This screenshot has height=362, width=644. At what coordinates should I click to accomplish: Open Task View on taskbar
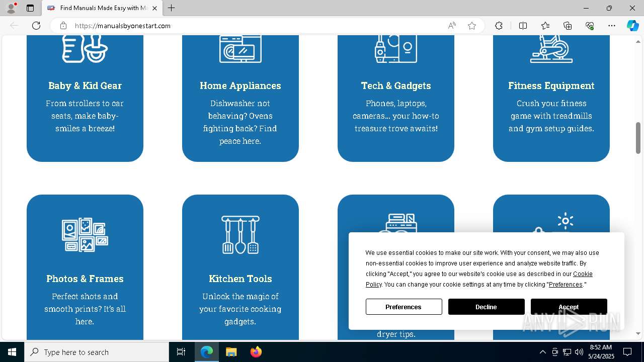(181, 352)
